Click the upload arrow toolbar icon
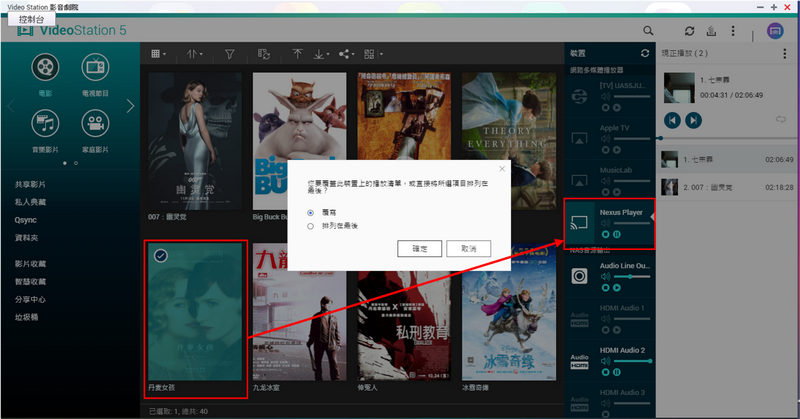Viewport: 800px width, 419px height. tap(297, 54)
